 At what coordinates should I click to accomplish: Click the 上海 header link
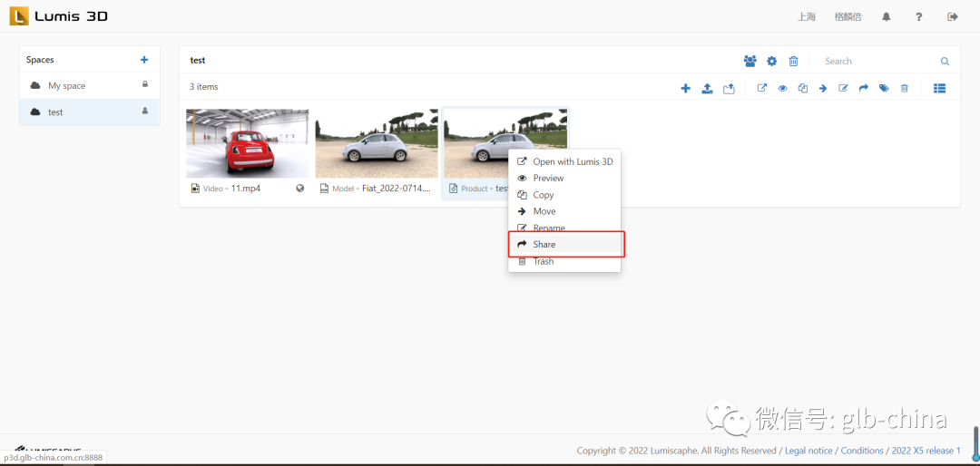[807, 17]
